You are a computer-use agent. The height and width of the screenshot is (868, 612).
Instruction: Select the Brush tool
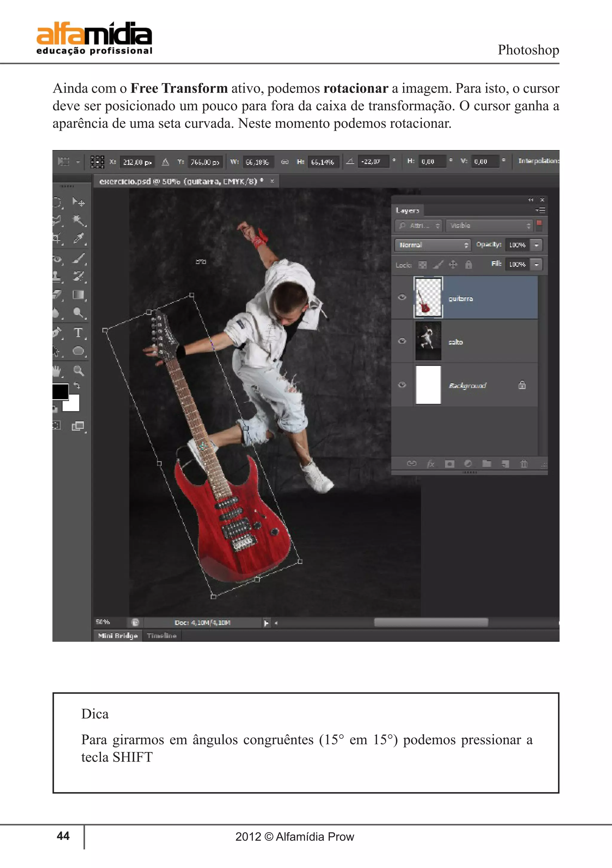click(78, 258)
